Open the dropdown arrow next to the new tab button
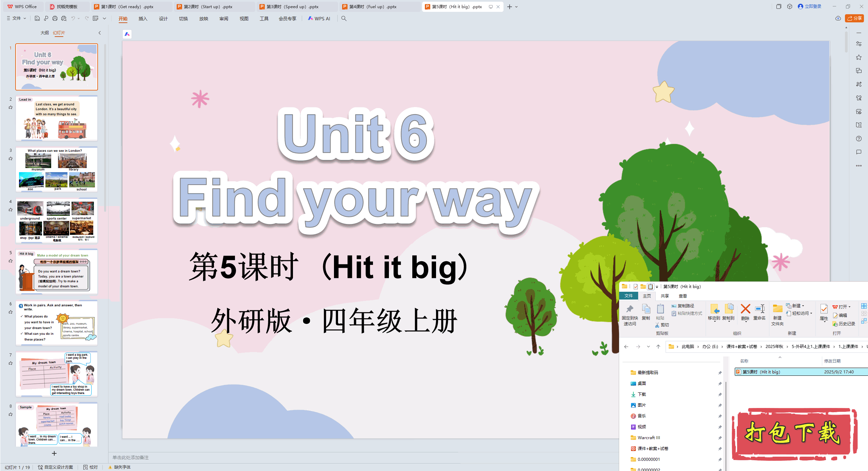Viewport: 868px width, 471px height. tap(516, 6)
